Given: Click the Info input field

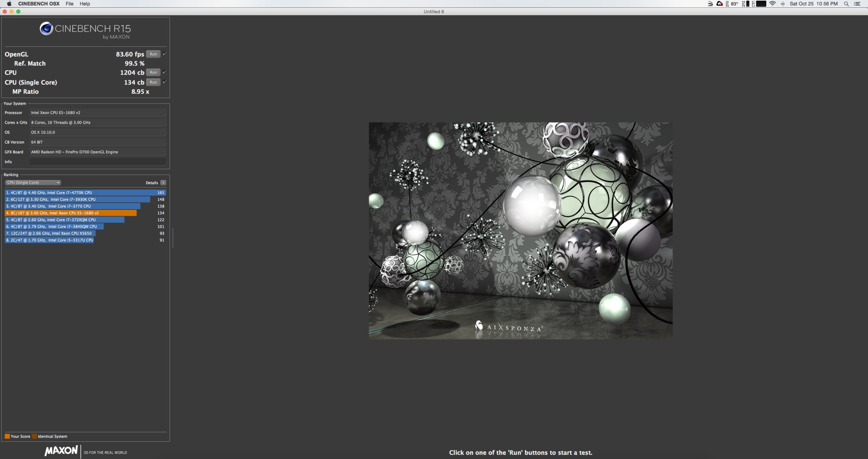Looking at the screenshot, I should pyautogui.click(x=98, y=162).
